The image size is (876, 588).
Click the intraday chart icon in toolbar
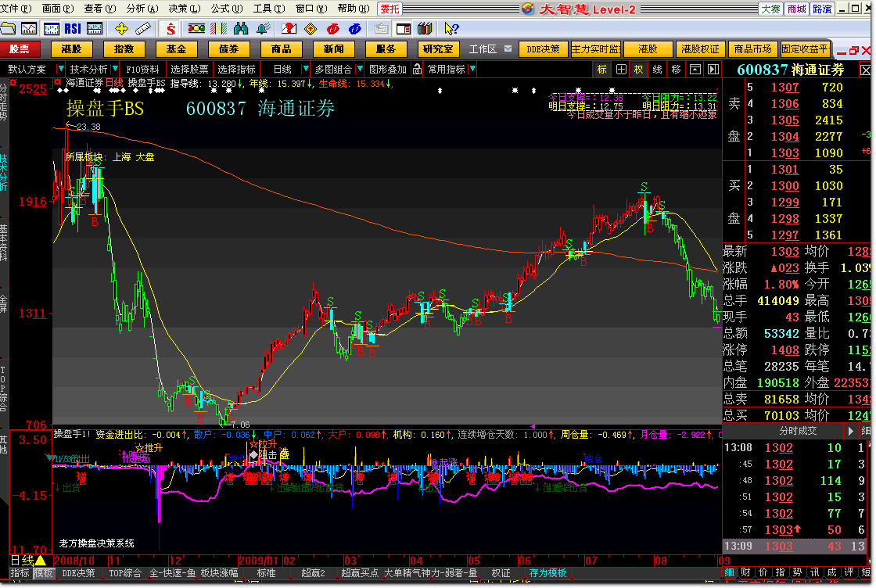tap(29, 28)
